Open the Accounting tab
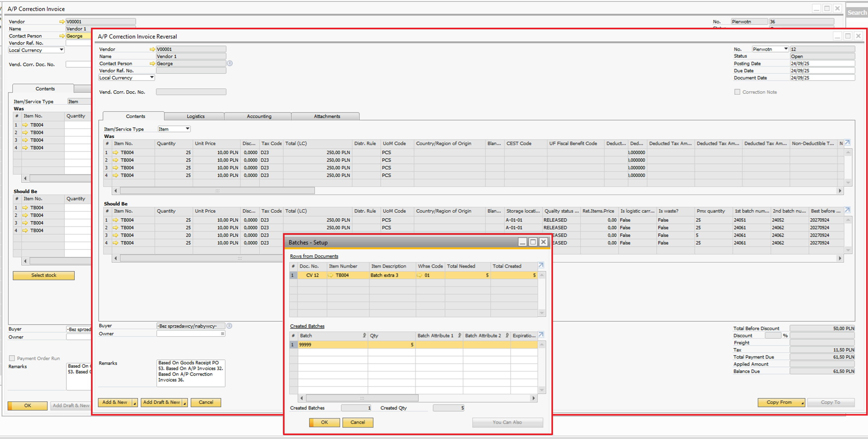Viewport: 868px width, 439px height. (x=259, y=116)
